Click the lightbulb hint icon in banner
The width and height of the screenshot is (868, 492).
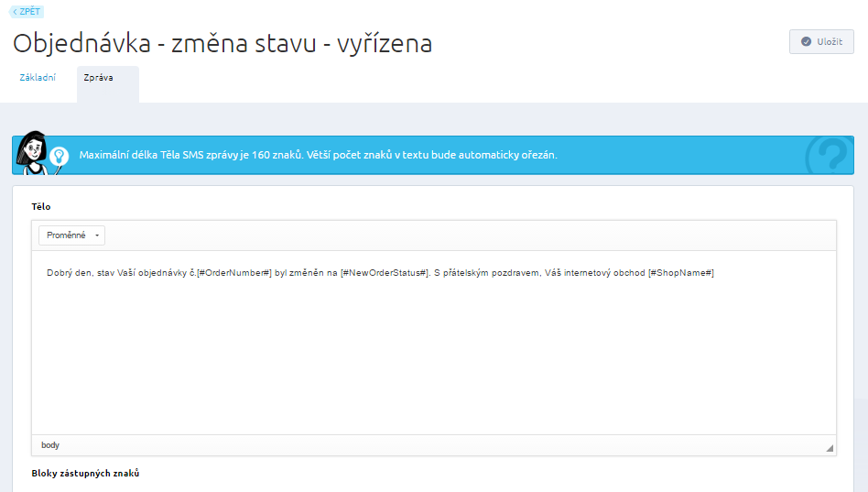pyautogui.click(x=59, y=157)
